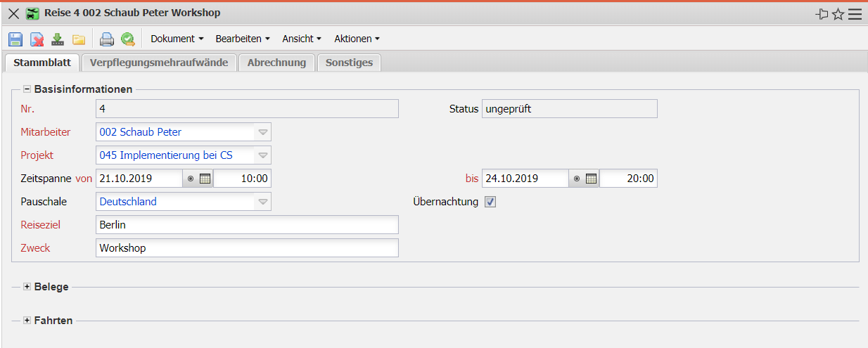Click the Reiseziel label

(x=41, y=225)
